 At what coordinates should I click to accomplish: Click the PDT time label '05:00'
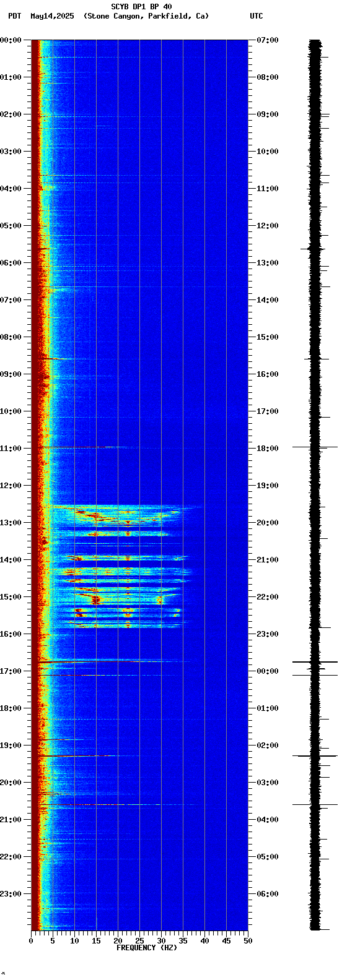point(11,226)
